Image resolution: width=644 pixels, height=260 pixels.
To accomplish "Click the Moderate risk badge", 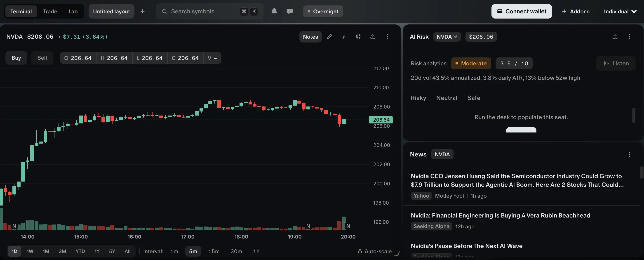I will 471,63.
